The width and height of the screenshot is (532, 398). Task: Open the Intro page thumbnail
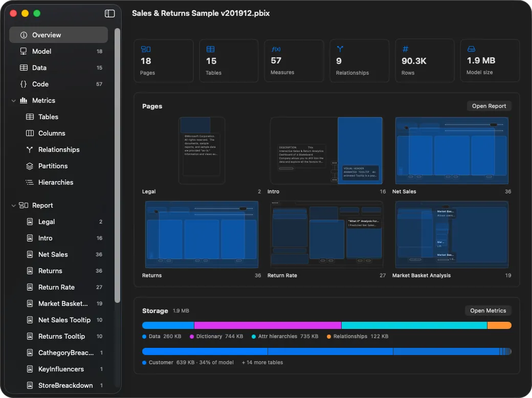point(327,150)
